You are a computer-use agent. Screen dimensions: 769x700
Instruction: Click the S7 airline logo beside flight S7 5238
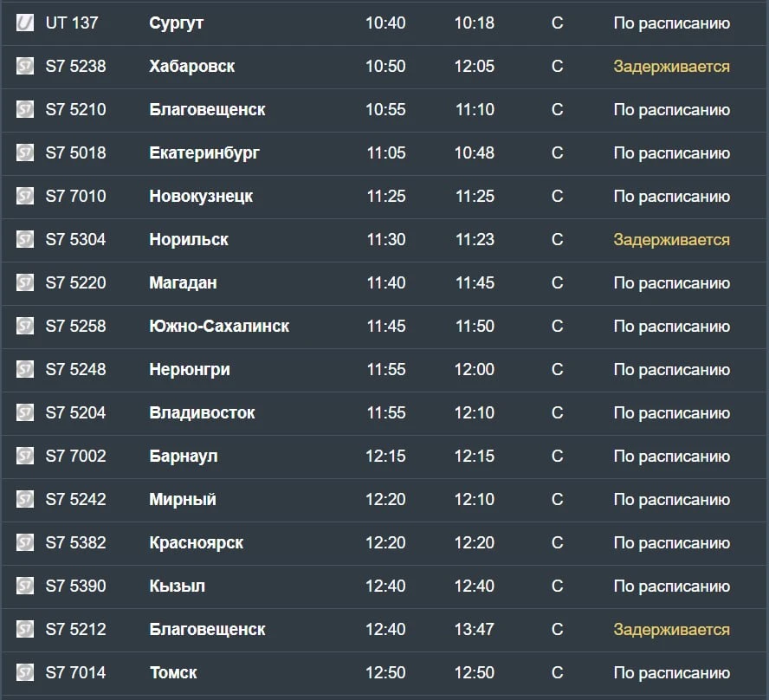tap(25, 66)
